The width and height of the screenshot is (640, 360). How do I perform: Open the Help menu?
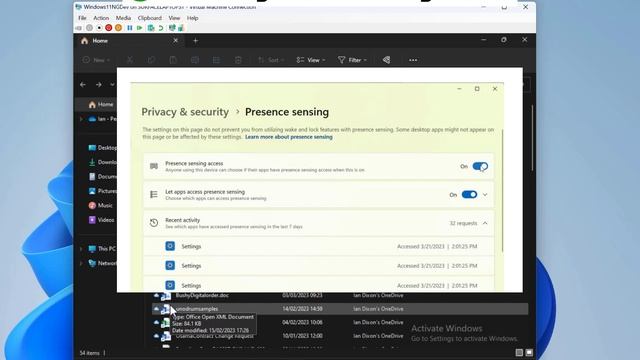click(192, 18)
